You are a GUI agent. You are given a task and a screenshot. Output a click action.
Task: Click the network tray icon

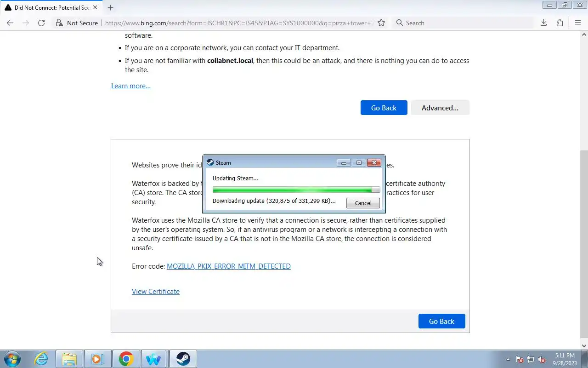(531, 359)
